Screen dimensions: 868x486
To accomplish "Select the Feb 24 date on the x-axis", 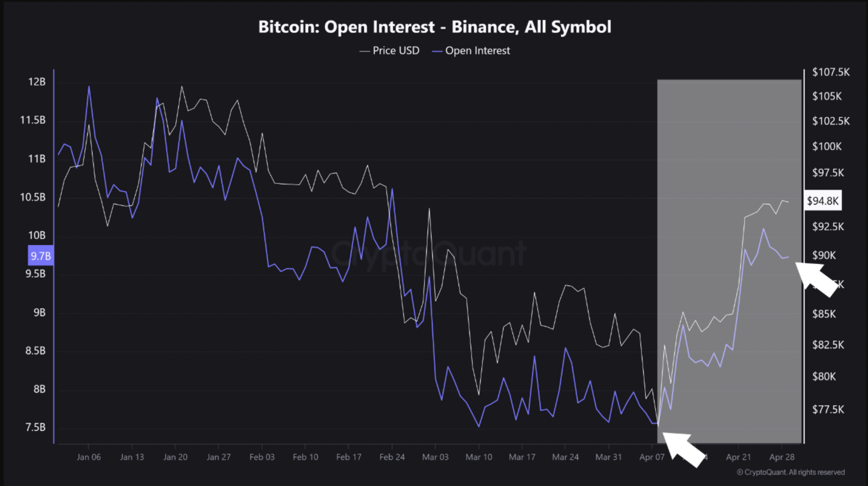I will 392,457.
